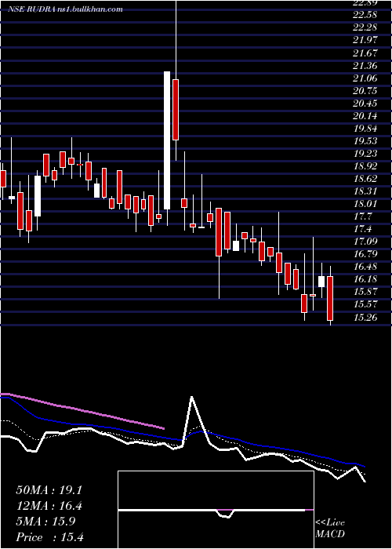Click the last red candlestick on the chart
The width and height of the screenshot is (392, 549).
[x=330, y=298]
